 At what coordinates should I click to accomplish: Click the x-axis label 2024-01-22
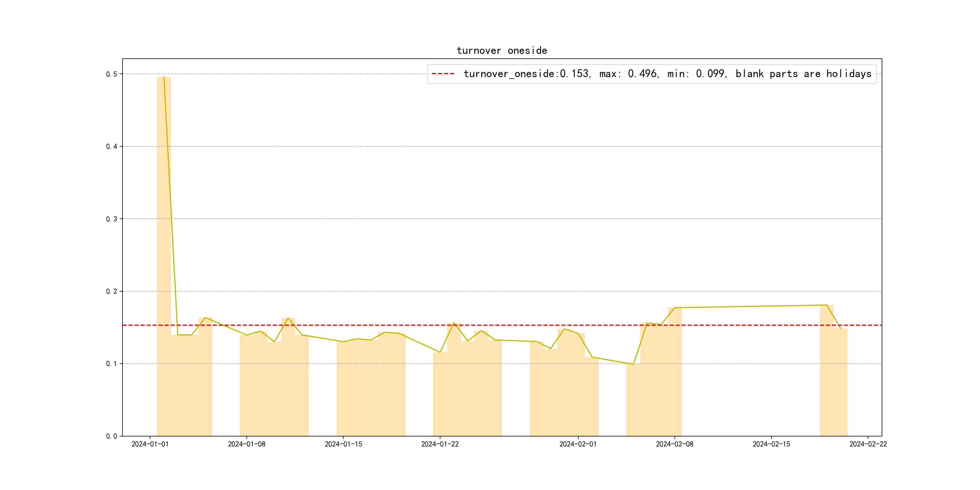tap(440, 444)
